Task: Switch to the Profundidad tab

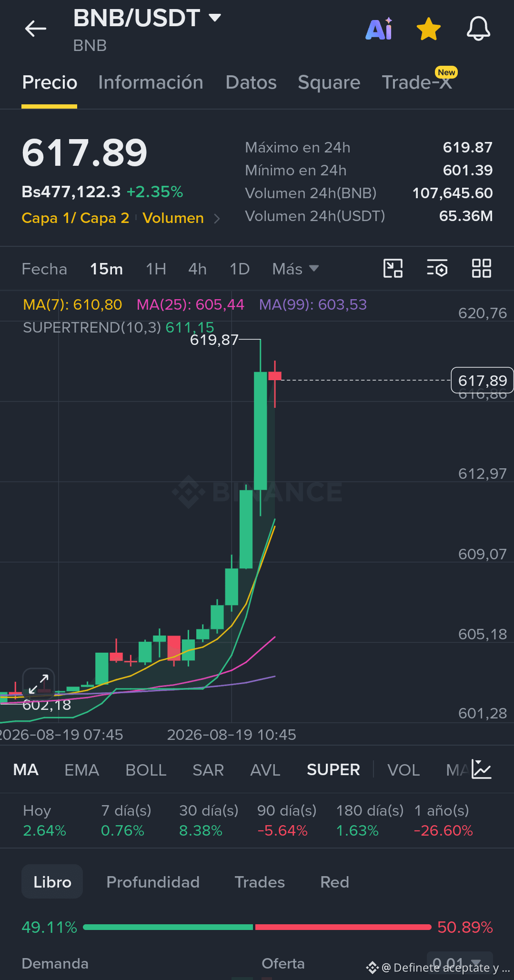Action: pyautogui.click(x=153, y=882)
